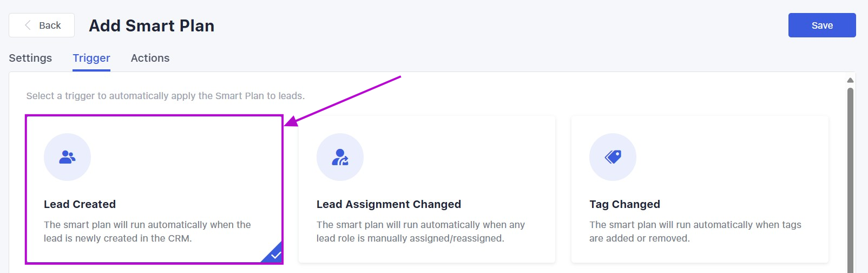Click the Tag Changed description text
The height and width of the screenshot is (273, 868).
coord(695,231)
